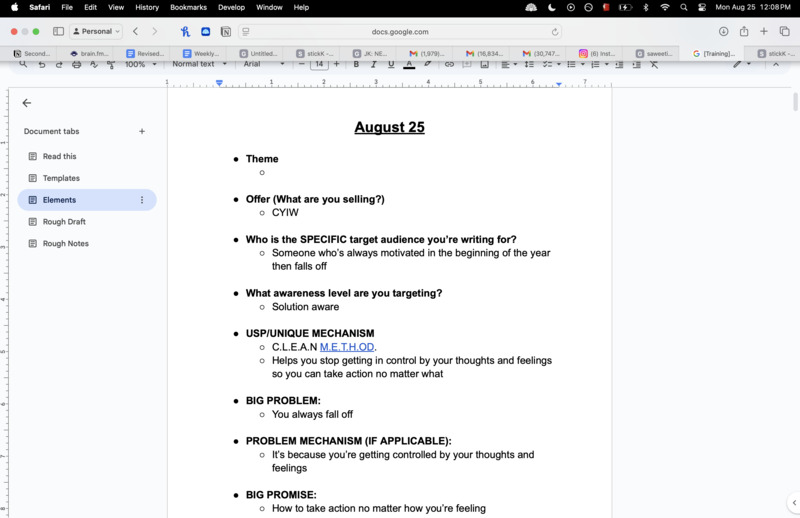Viewport: 800px width, 518px height.
Task: Toggle numbered list formatting
Action: [595, 64]
